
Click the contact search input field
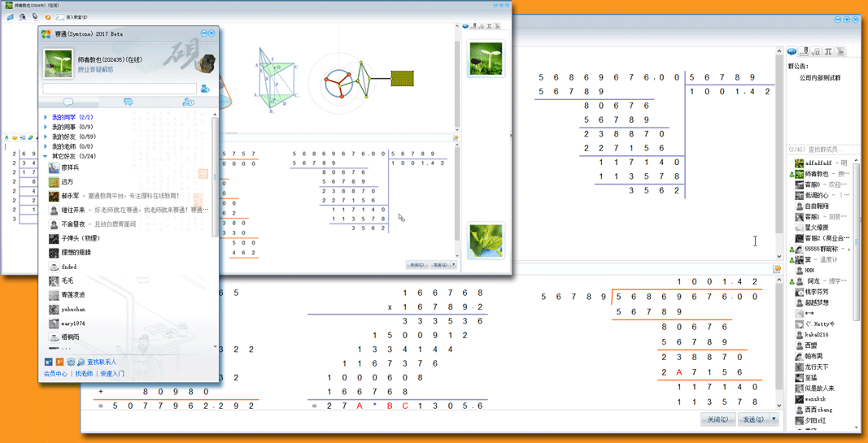click(120, 89)
